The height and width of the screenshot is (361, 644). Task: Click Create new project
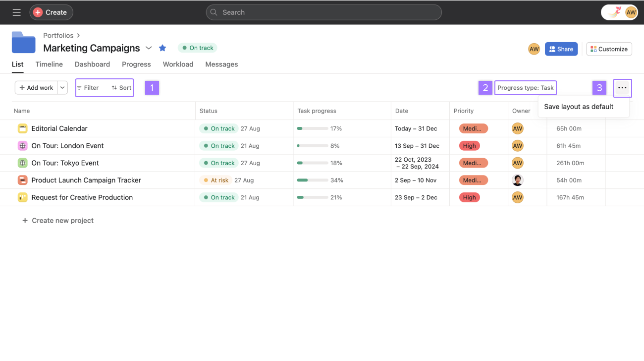click(x=57, y=220)
